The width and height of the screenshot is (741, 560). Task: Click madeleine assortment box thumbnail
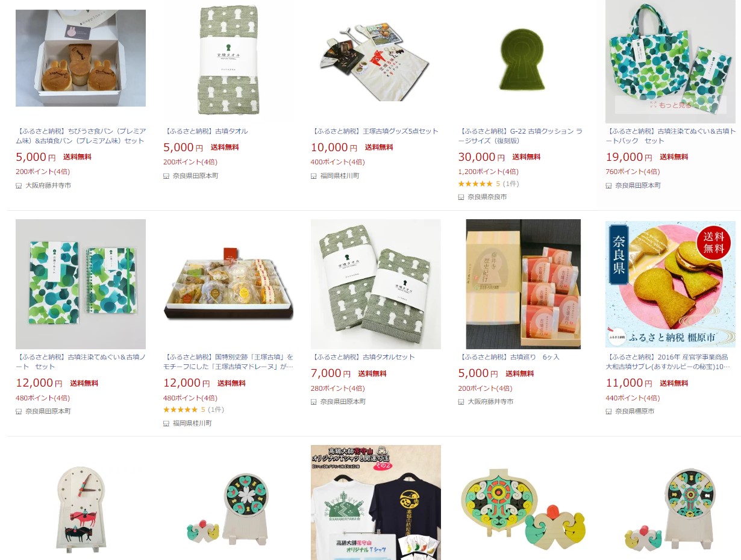click(x=228, y=284)
